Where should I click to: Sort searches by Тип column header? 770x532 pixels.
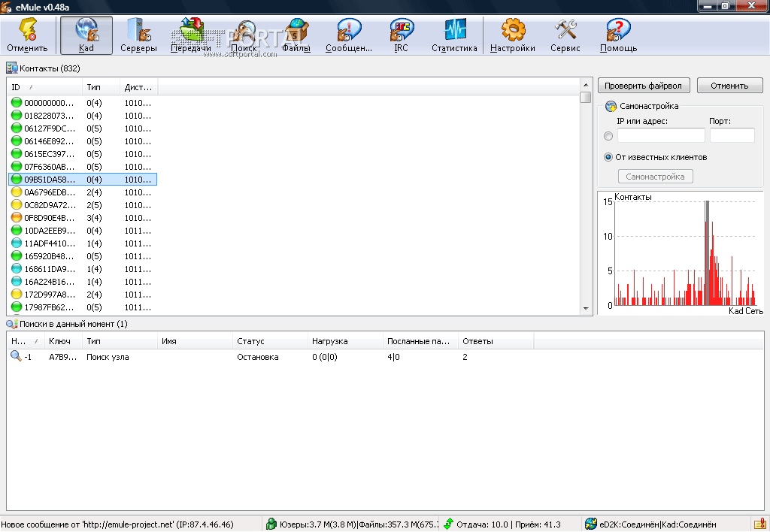[x=120, y=341]
